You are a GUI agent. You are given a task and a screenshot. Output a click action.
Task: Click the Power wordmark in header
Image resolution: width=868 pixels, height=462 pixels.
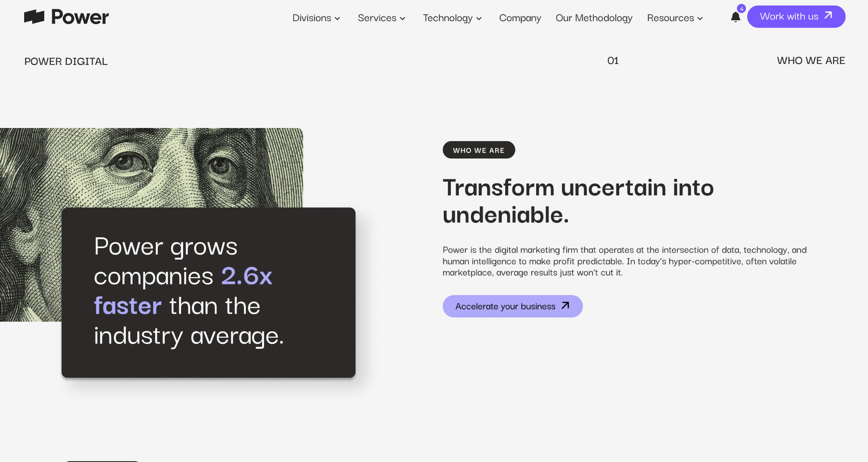pos(80,17)
